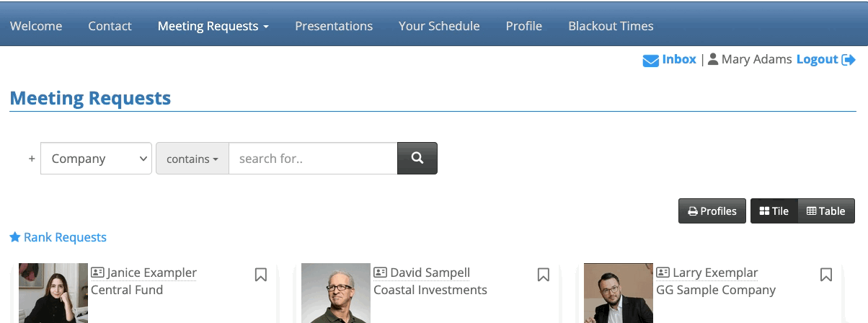
Task: Switch to Table view
Action: [x=825, y=211]
